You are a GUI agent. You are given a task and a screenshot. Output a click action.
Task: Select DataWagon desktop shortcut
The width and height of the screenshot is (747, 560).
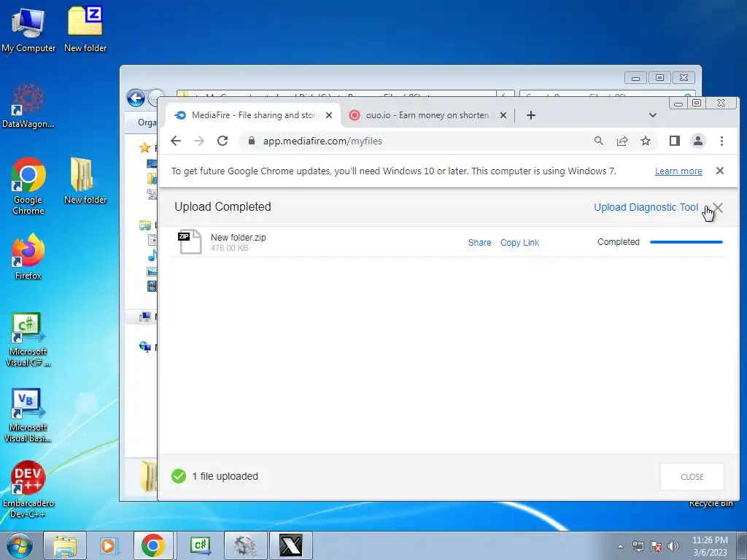(28, 106)
